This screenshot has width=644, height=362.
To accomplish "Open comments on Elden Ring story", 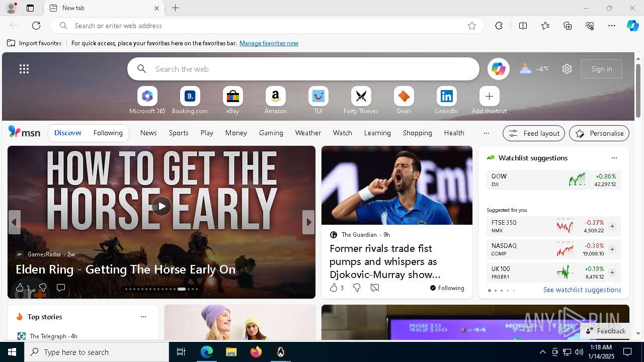I will pos(61,288).
